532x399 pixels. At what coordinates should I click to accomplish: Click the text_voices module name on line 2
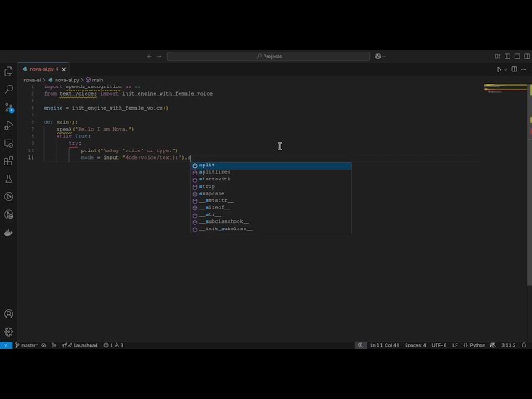[78, 94]
